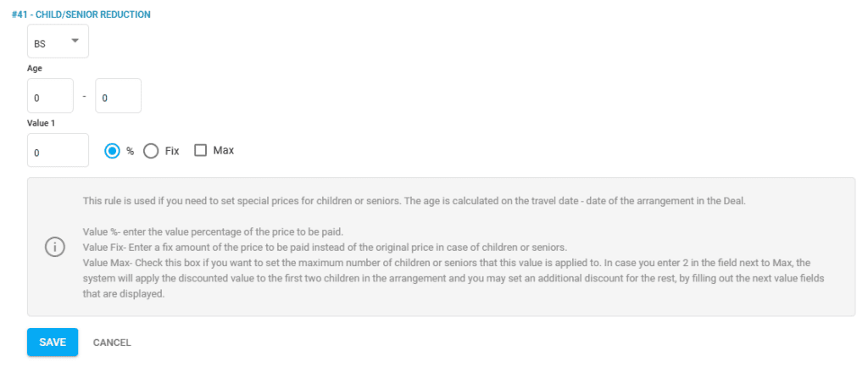Open the BS selection combo box
The height and width of the screenshot is (373, 868).
(x=58, y=42)
